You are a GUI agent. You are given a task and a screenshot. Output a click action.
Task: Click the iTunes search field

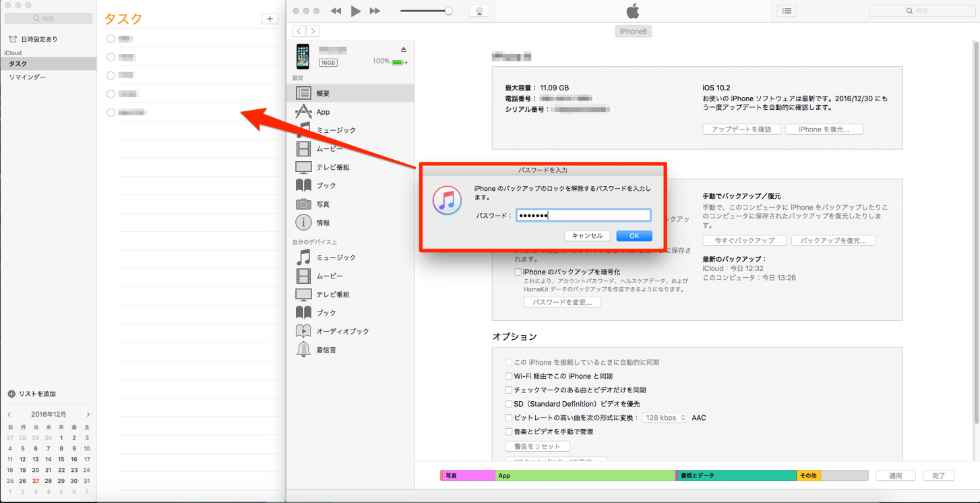921,11
